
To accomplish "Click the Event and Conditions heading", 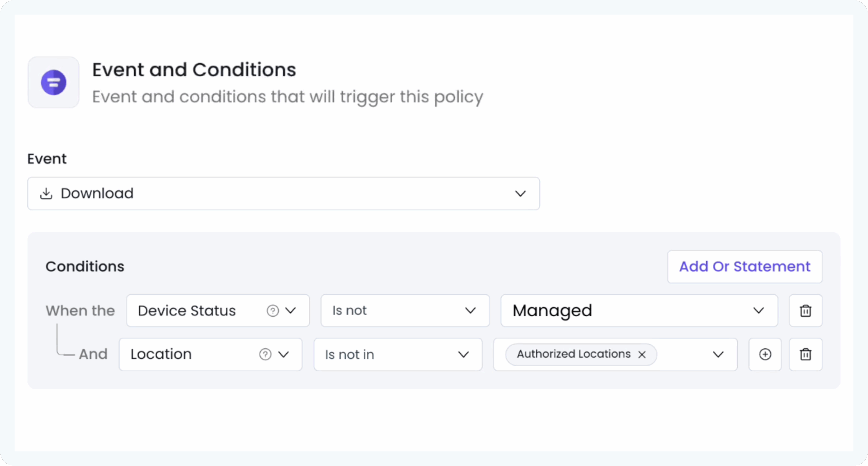I will pyautogui.click(x=194, y=70).
